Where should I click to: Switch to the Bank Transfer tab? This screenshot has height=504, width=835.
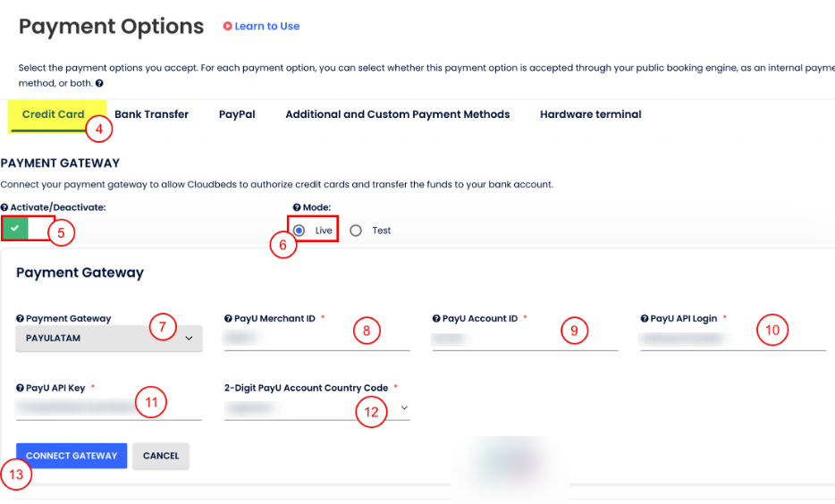tap(151, 114)
